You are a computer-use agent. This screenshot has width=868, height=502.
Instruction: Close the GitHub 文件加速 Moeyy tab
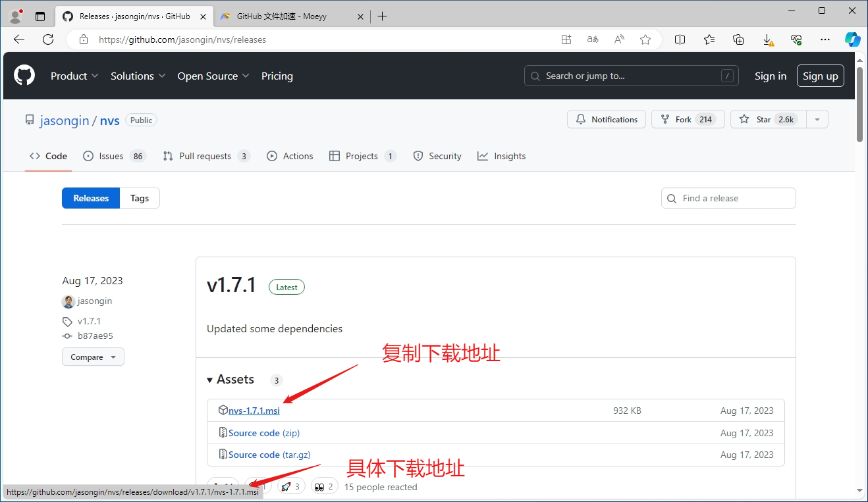(x=360, y=16)
